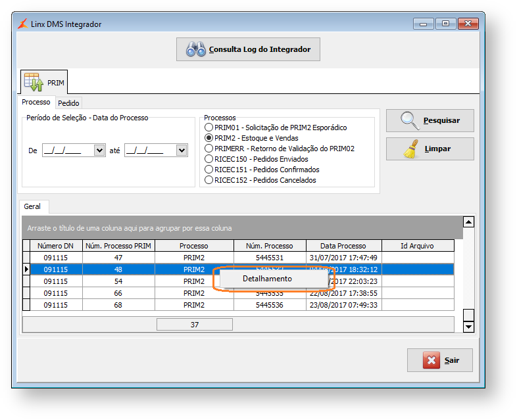Click the Sair button
Image resolution: width=517 pixels, height=420 pixels.
(x=440, y=360)
